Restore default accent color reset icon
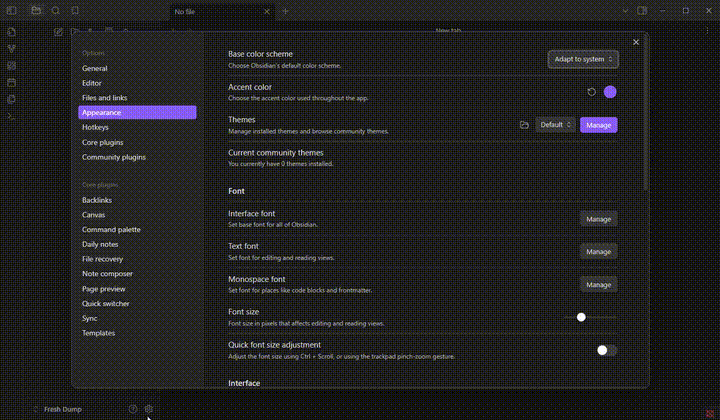The width and height of the screenshot is (720, 420). (591, 92)
